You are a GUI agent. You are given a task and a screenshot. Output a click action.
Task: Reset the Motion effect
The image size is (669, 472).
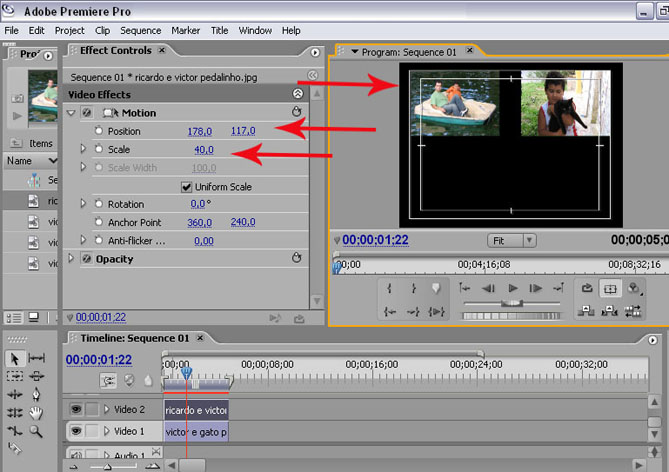297,113
